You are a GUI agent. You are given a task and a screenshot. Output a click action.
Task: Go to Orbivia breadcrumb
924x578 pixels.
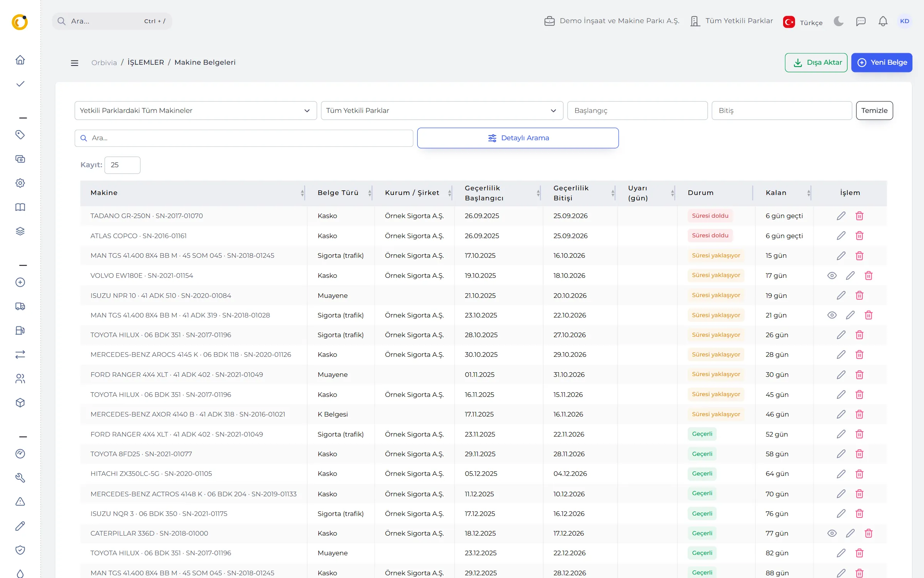(104, 63)
